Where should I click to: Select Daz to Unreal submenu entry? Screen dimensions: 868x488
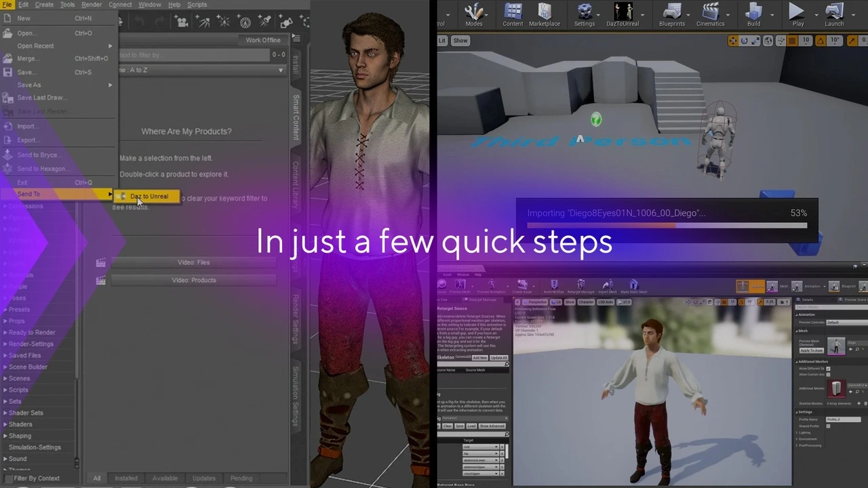[x=149, y=197]
